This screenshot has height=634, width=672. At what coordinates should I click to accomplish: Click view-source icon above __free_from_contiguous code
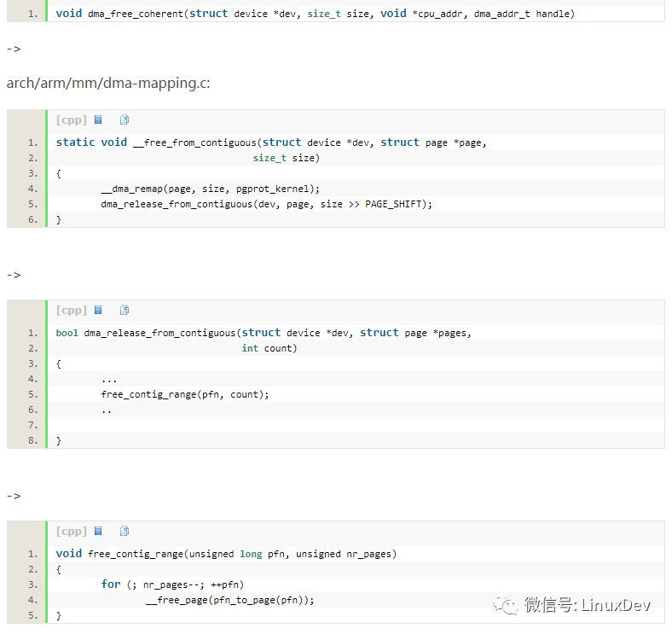98,120
